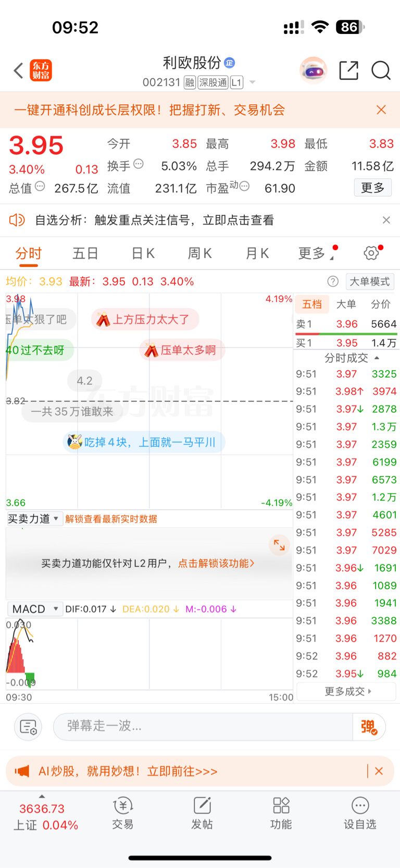The height and width of the screenshot is (868, 400).
Task: Tap the 卖1 3.96 order row
Action: tap(346, 324)
